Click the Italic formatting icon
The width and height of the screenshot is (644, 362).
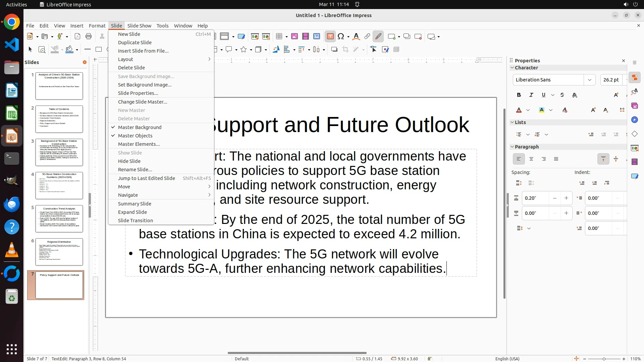531,95
